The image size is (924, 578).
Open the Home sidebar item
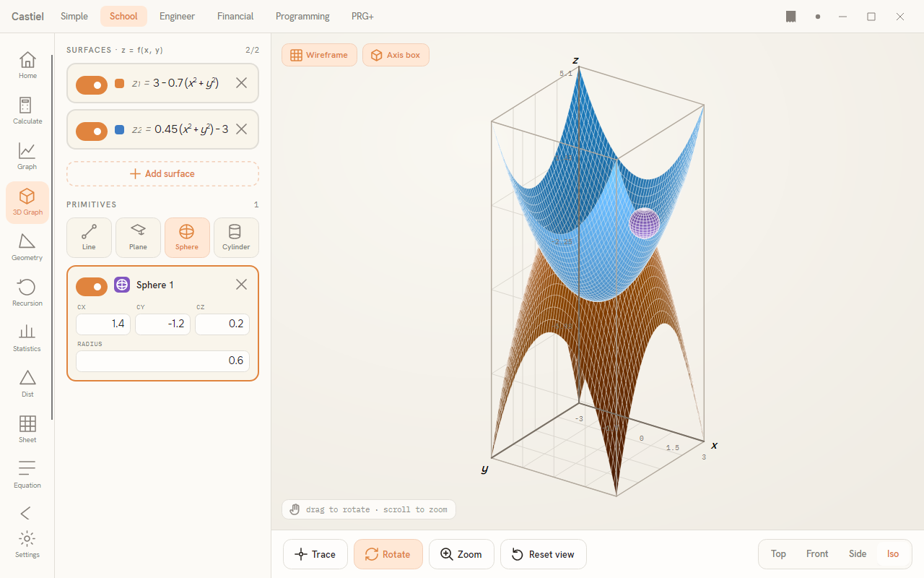[x=27, y=65]
